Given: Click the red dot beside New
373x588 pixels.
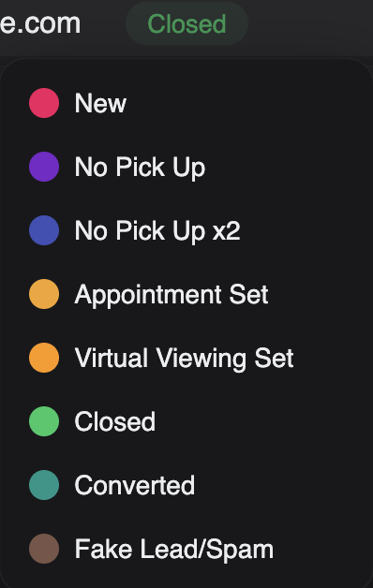Looking at the screenshot, I should 44,103.
